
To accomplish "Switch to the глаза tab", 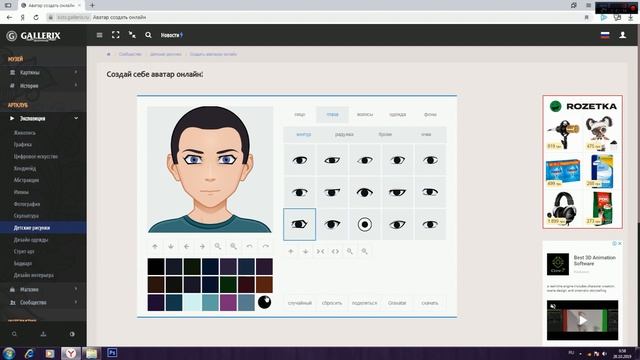I will click(x=332, y=115).
